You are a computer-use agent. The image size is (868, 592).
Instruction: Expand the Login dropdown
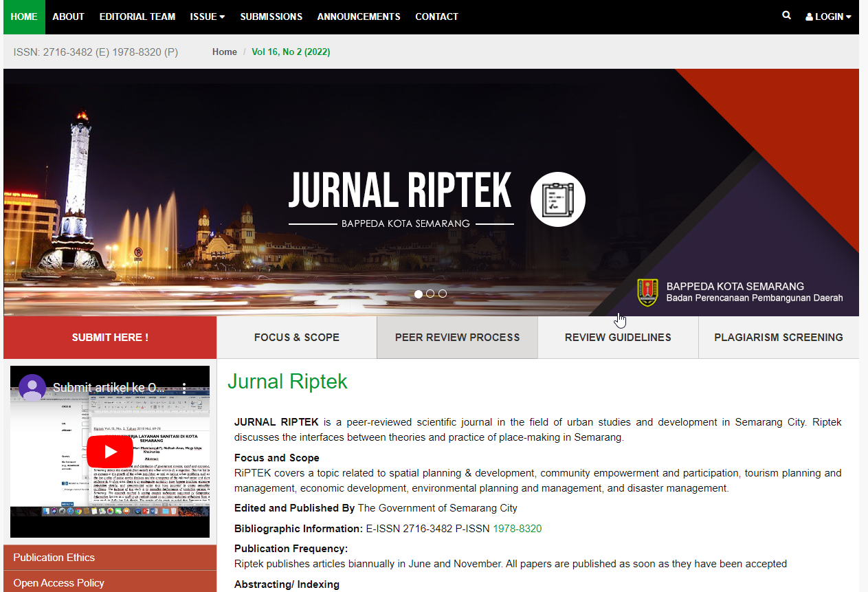828,17
